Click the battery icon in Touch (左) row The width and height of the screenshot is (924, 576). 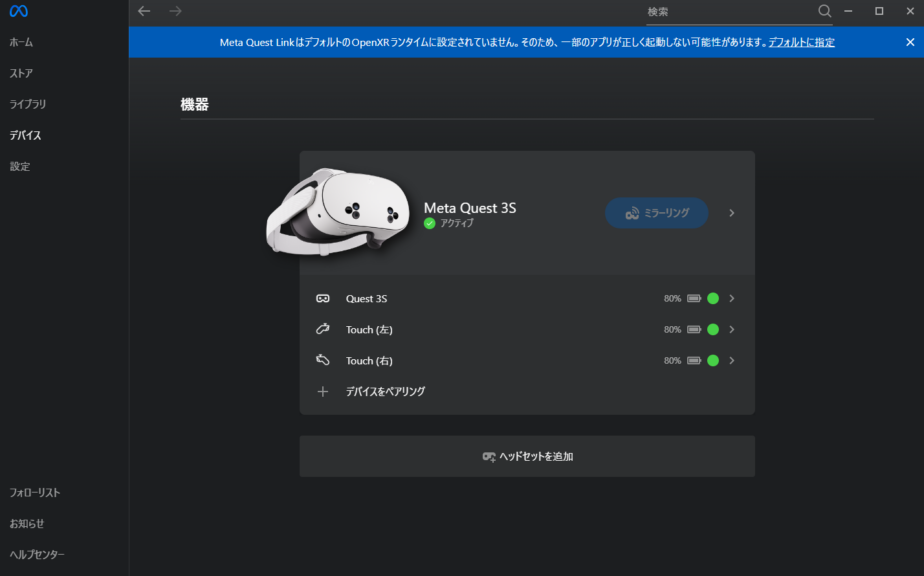694,330
